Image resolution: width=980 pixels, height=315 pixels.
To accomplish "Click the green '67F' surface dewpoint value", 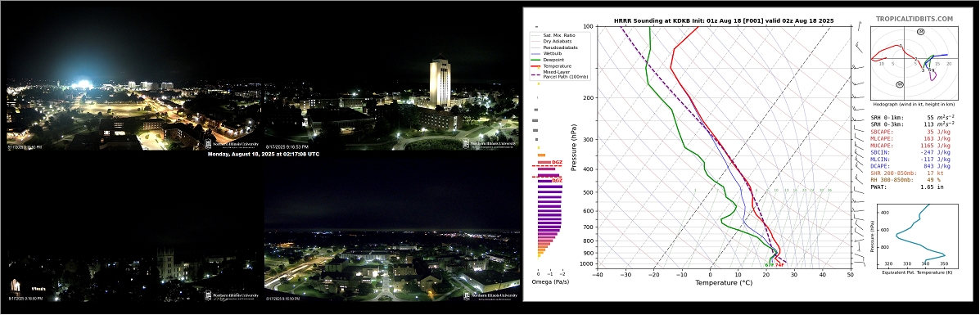I will [x=770, y=265].
